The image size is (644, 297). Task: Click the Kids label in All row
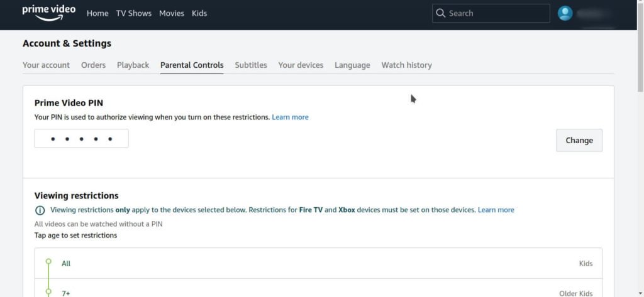tap(586, 263)
